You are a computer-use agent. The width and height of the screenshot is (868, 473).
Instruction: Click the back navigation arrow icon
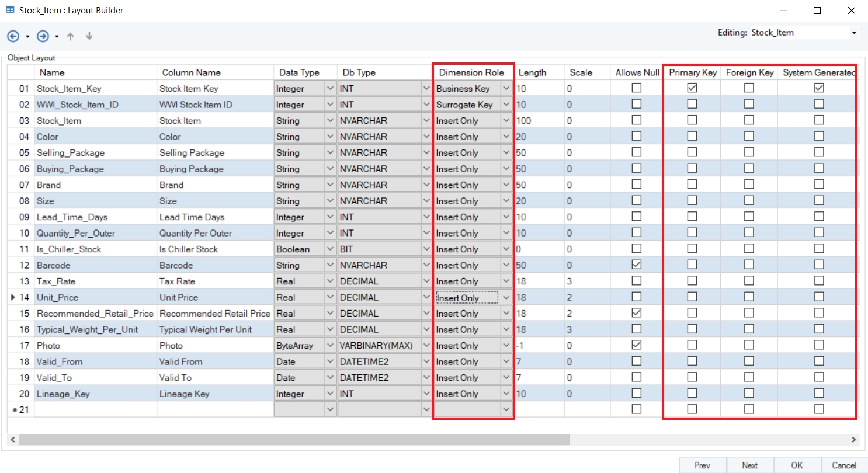click(x=13, y=36)
